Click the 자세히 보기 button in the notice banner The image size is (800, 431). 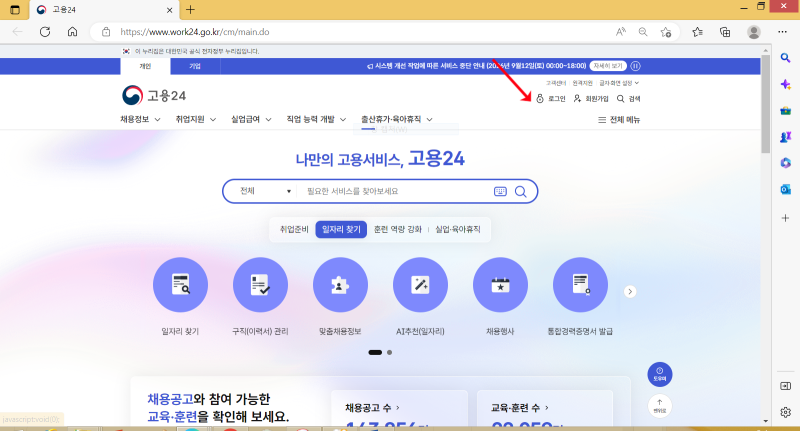[608, 66]
